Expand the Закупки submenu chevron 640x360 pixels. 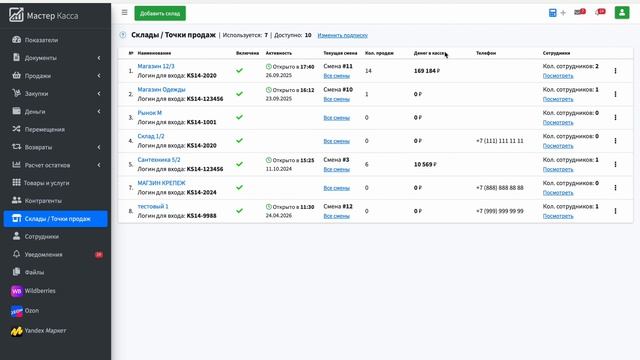tap(99, 93)
